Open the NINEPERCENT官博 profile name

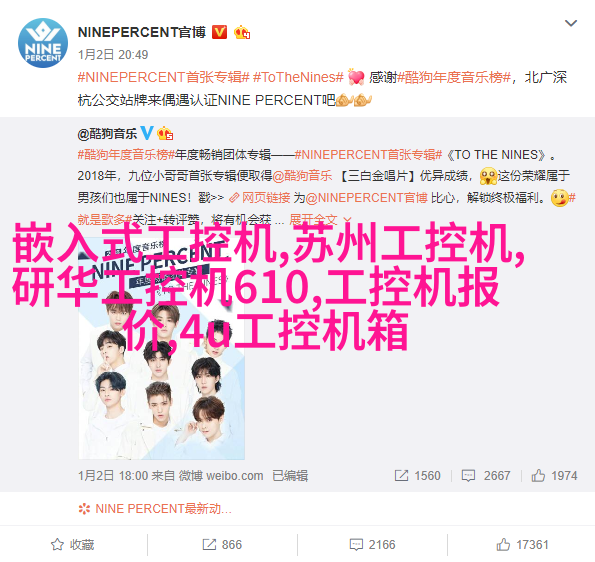[x=142, y=32]
